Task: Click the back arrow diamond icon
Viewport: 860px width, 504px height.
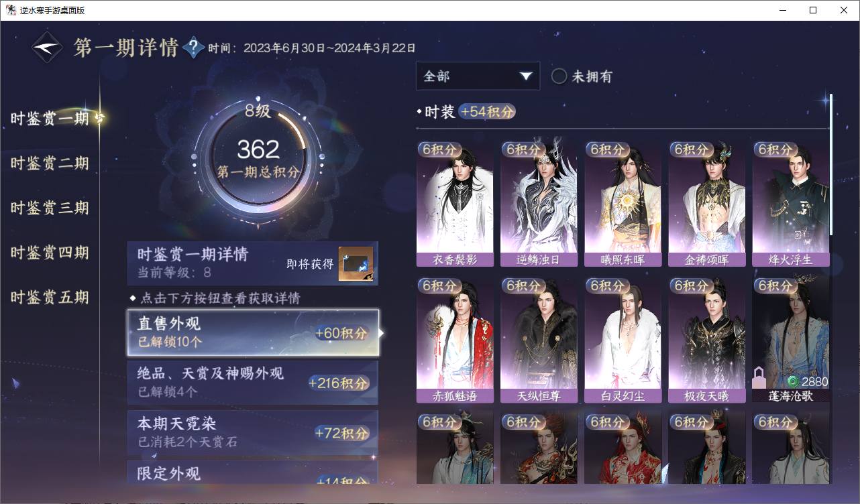Action: pyautogui.click(x=48, y=48)
